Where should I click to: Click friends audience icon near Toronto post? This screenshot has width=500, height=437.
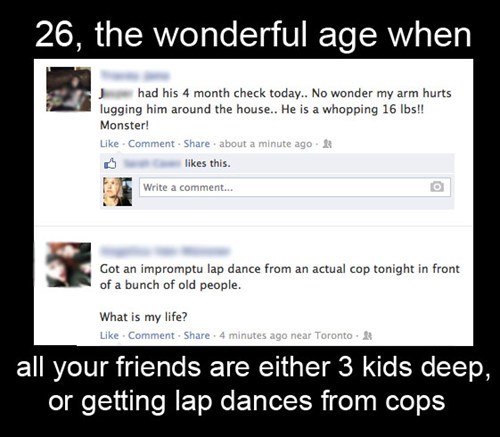pyautogui.click(x=368, y=335)
